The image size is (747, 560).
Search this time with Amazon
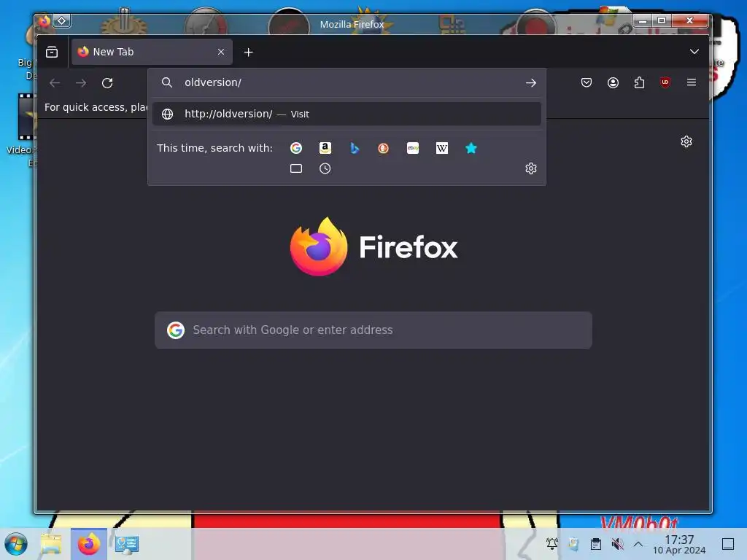pyautogui.click(x=325, y=148)
